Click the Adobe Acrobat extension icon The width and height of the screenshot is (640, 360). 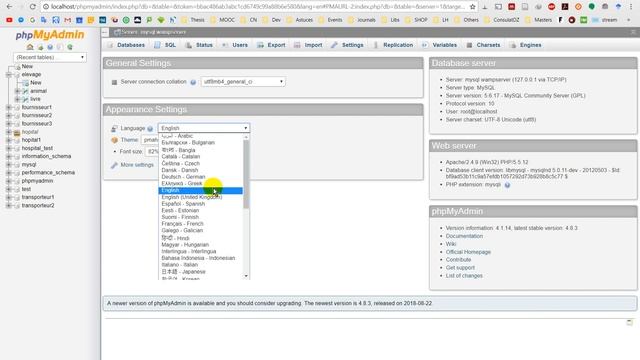click(x=565, y=7)
